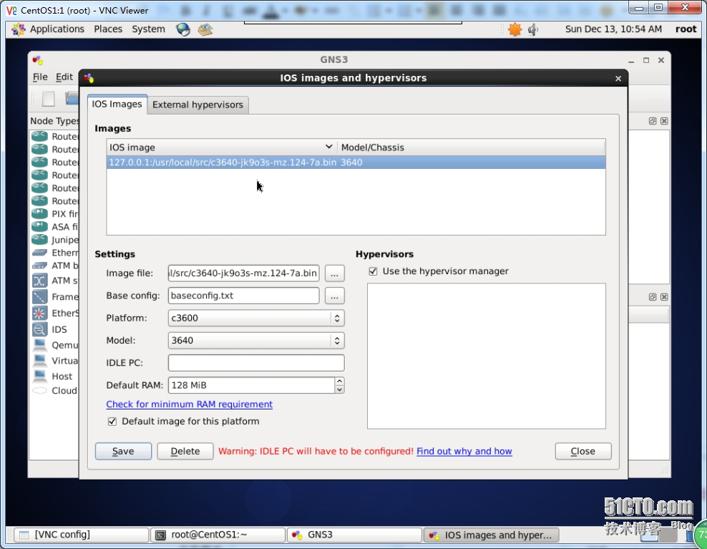
Task: Select the IDS node icon
Action: coord(40,329)
